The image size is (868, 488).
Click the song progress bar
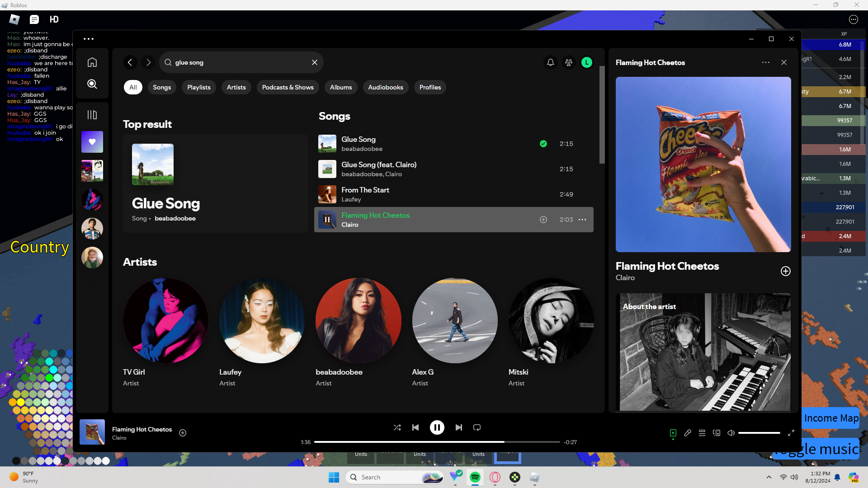pyautogui.click(x=437, y=442)
